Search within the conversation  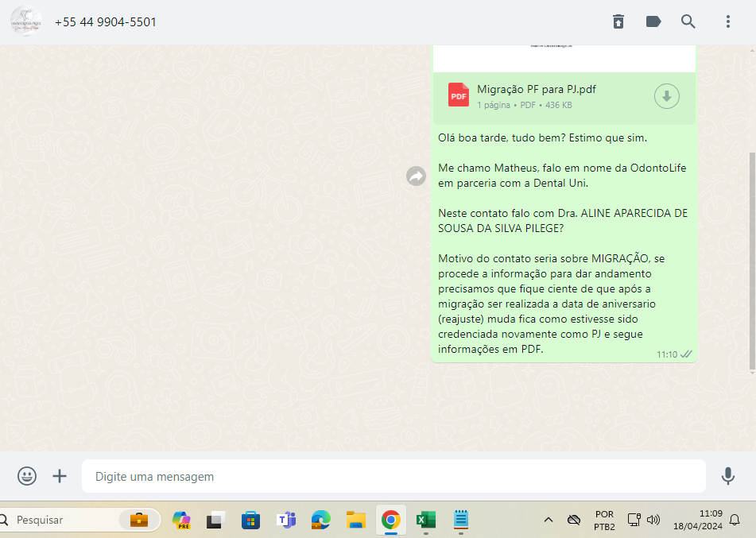[x=688, y=21]
